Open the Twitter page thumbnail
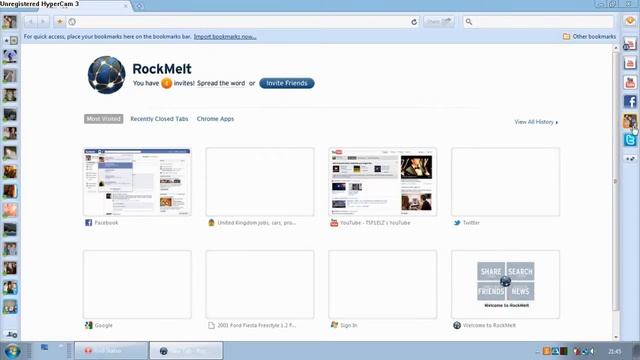 click(505, 182)
